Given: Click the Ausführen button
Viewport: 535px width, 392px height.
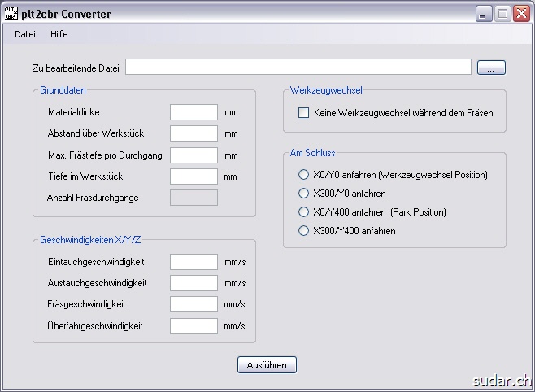Looking at the screenshot, I should (267, 364).
